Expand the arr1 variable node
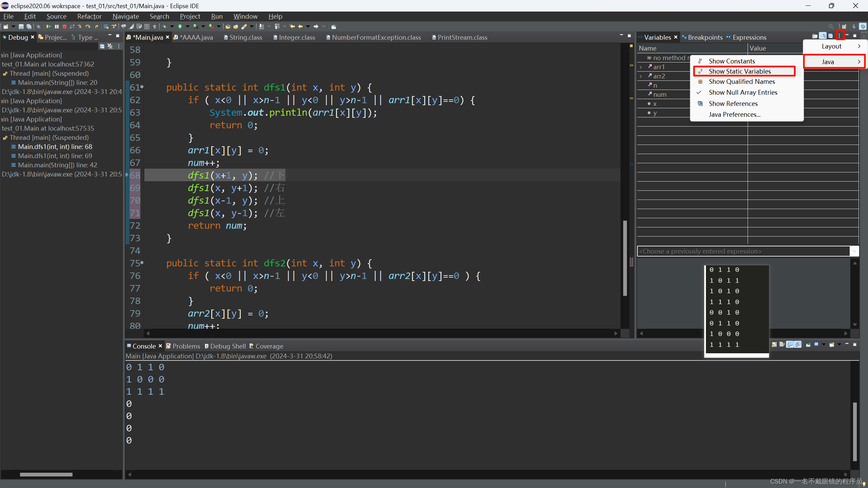Screen dimensions: 868x488 (641, 67)
